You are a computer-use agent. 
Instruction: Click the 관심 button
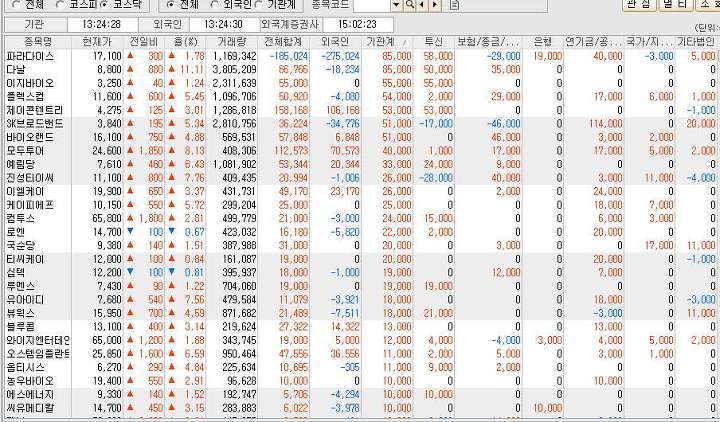coord(639,4)
